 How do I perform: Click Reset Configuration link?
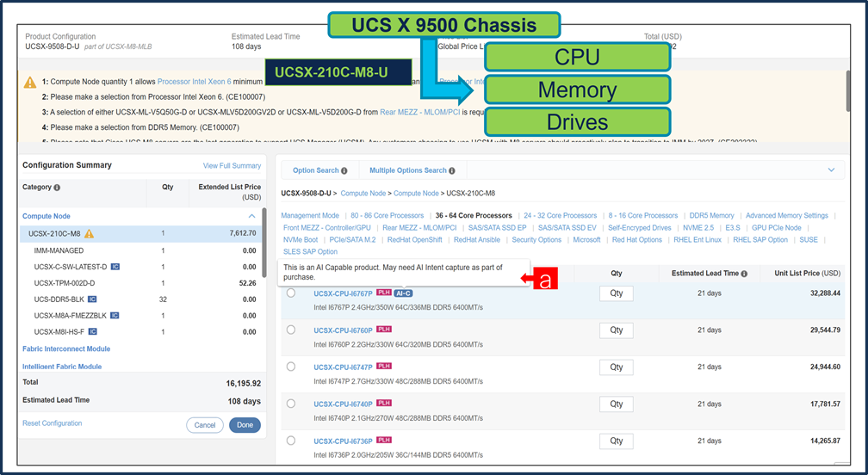pos(52,423)
